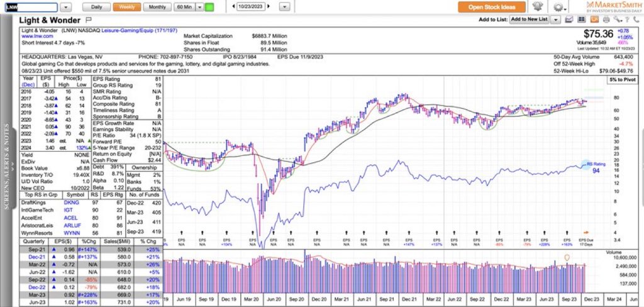Screen dimensions: 644x307
Task: Click the orange chart view icon
Action: [594, 19]
